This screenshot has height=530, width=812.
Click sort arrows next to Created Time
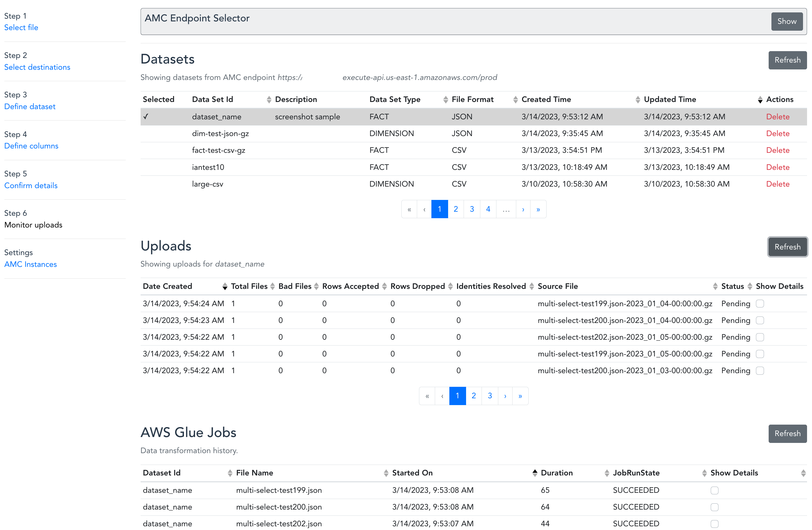point(637,99)
